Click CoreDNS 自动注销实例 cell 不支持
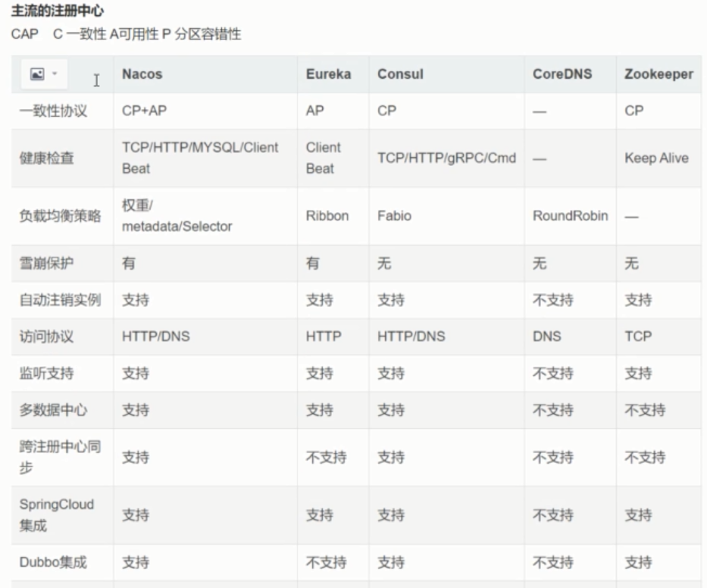The width and height of the screenshot is (707, 588). point(553,300)
